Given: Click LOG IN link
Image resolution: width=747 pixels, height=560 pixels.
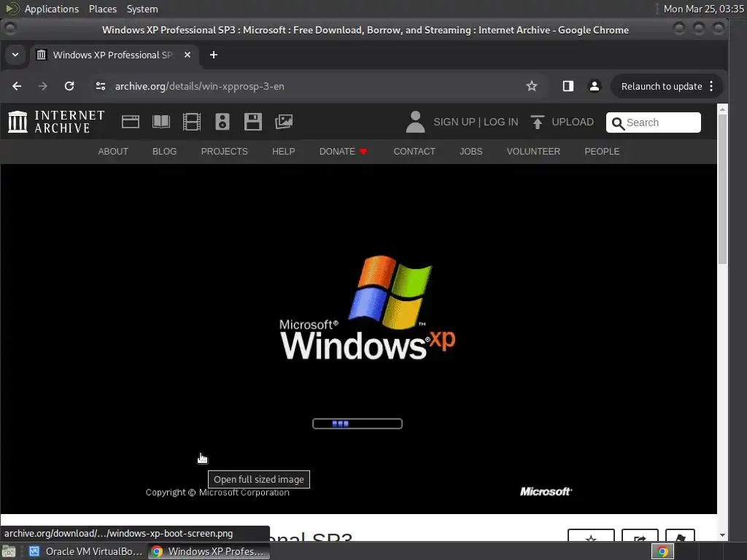Looking at the screenshot, I should point(500,122).
